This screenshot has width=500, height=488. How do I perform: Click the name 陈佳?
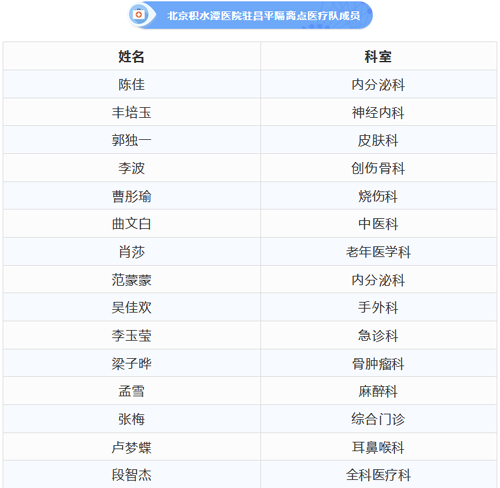click(x=132, y=84)
